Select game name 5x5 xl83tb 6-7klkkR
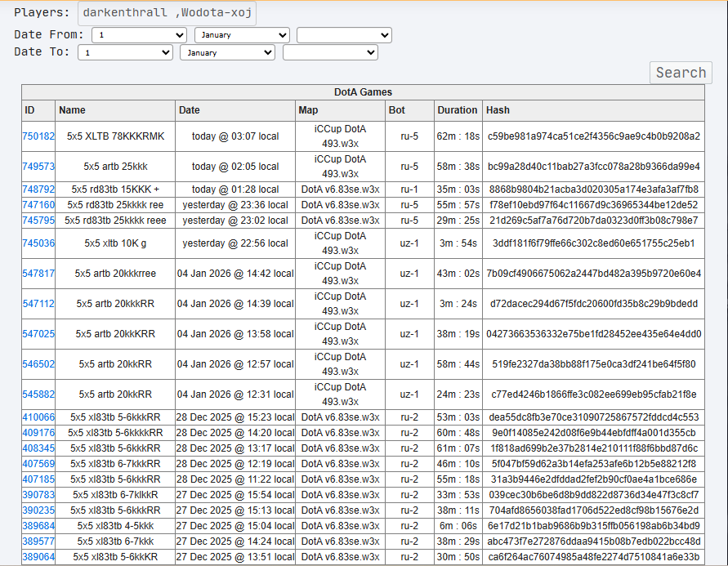 pyautogui.click(x=115, y=495)
